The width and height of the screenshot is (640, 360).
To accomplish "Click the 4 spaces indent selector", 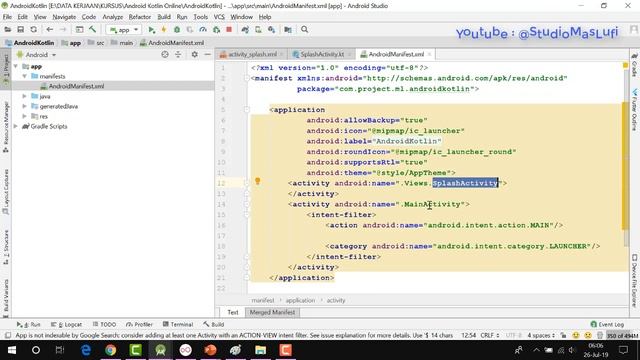I will [541, 335].
